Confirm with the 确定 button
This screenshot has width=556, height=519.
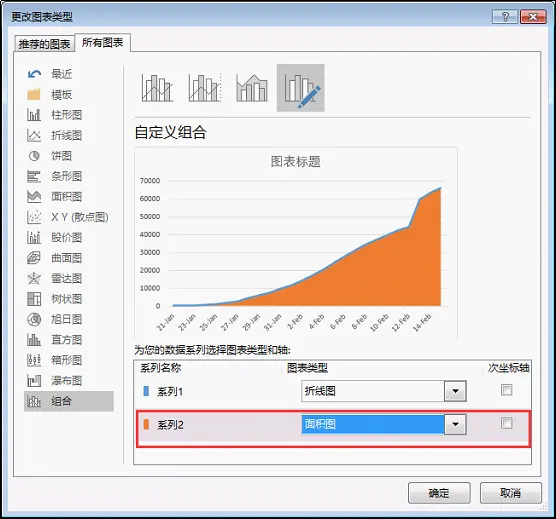point(439,493)
